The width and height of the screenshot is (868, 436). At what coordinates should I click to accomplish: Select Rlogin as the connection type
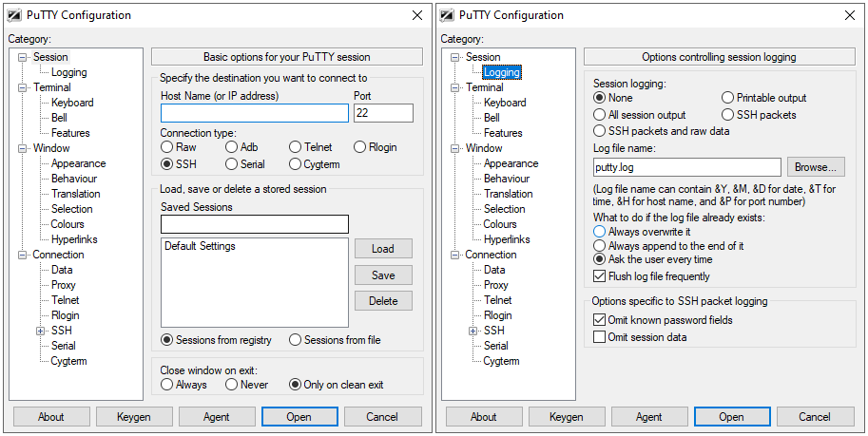coord(376,147)
